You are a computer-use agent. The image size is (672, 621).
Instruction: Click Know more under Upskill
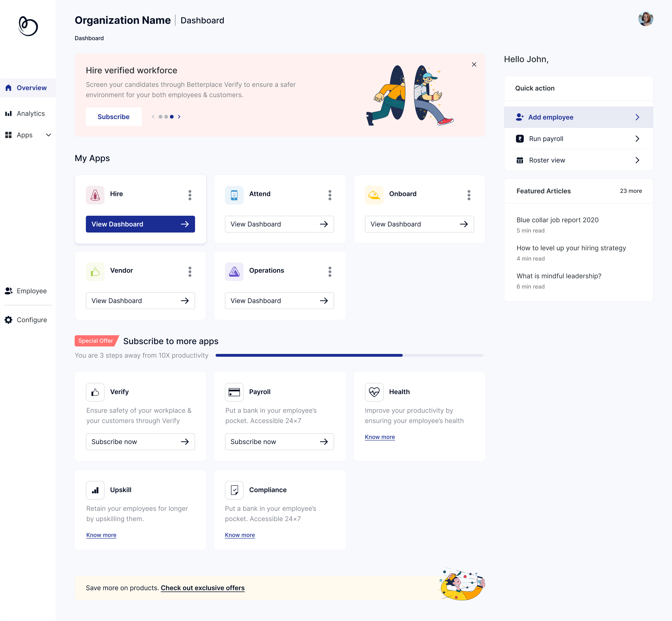[101, 535]
